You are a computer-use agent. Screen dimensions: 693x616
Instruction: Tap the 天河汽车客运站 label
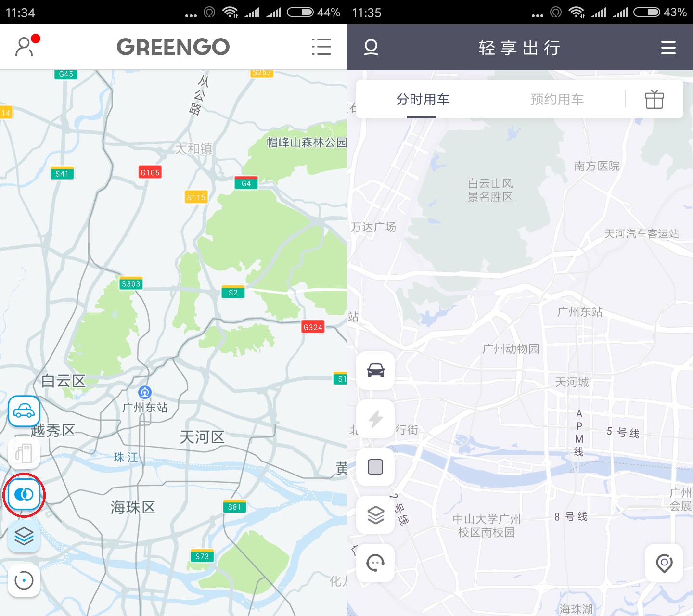642,234
